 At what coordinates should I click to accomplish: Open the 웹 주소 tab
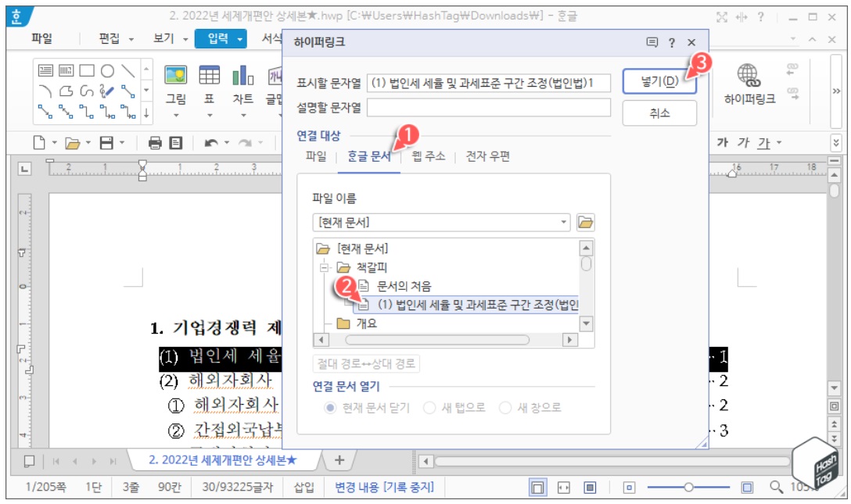(428, 156)
